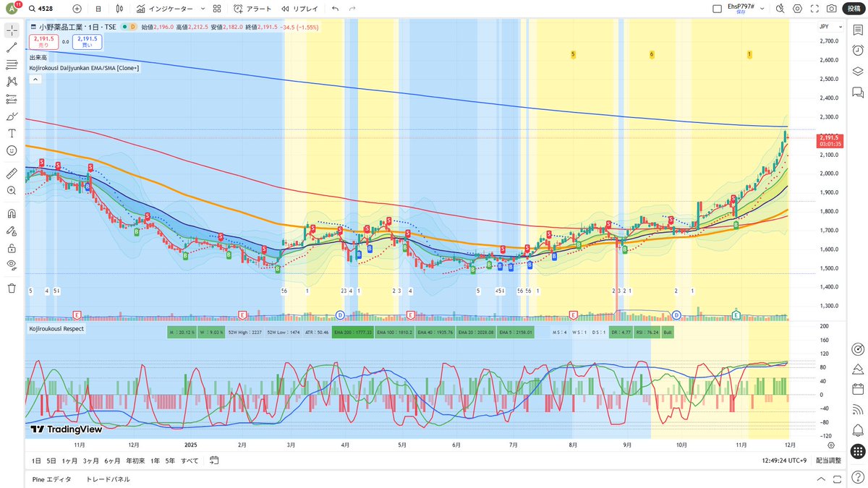Toggle magnet mode for drawings
The width and height of the screenshot is (868, 488).
click(x=12, y=214)
